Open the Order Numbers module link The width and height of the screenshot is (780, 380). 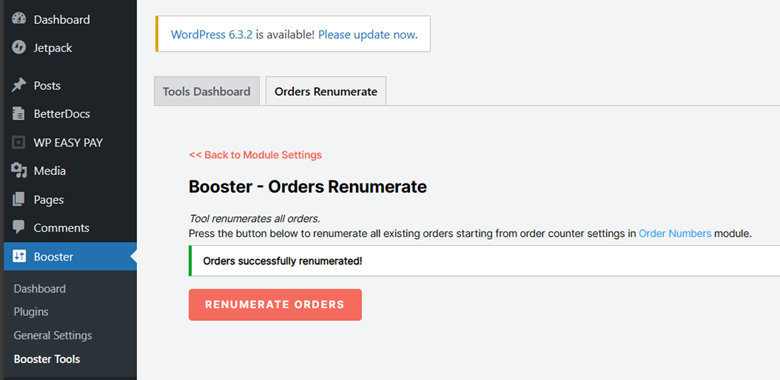(x=675, y=233)
